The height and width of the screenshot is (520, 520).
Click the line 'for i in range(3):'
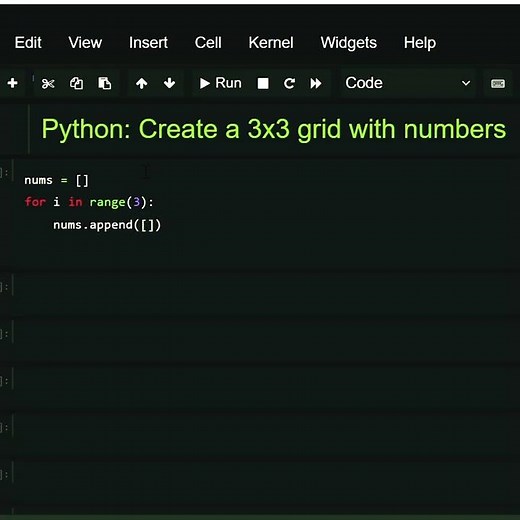(x=89, y=202)
